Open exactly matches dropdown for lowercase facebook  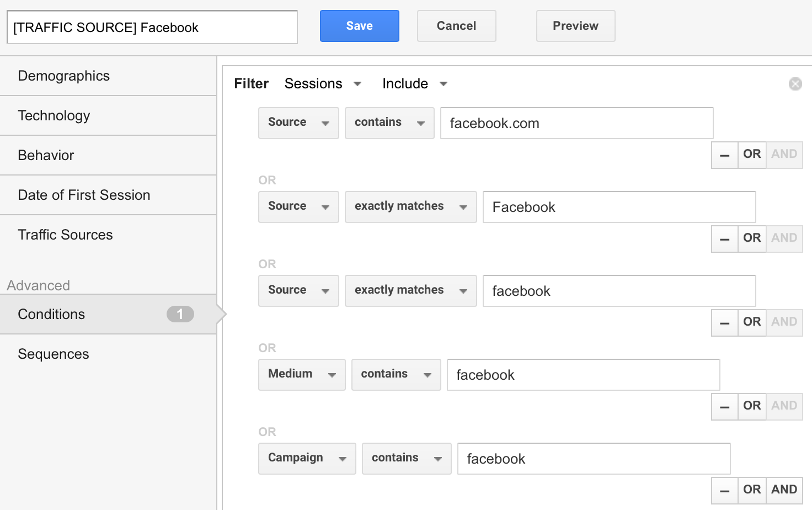coord(411,290)
